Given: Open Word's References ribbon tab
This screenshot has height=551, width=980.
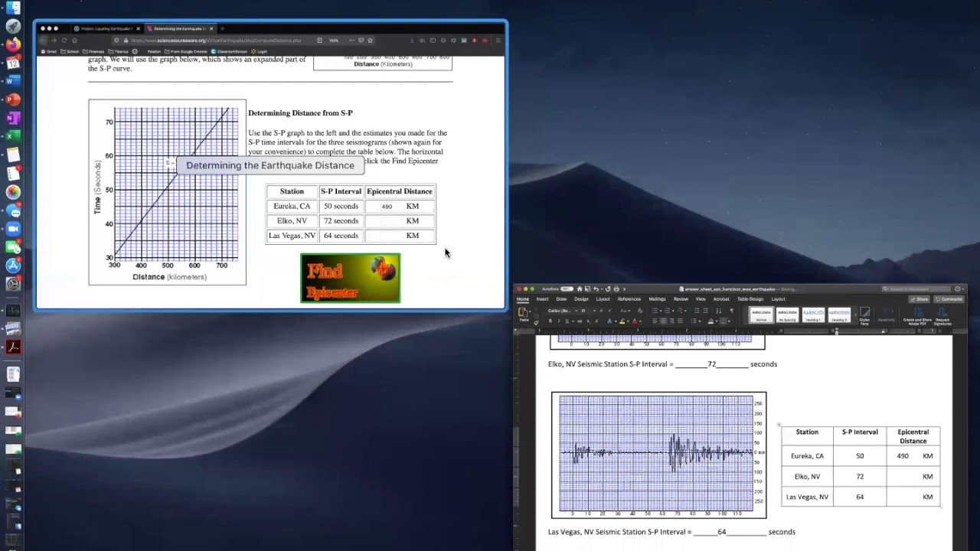Looking at the screenshot, I should (629, 299).
